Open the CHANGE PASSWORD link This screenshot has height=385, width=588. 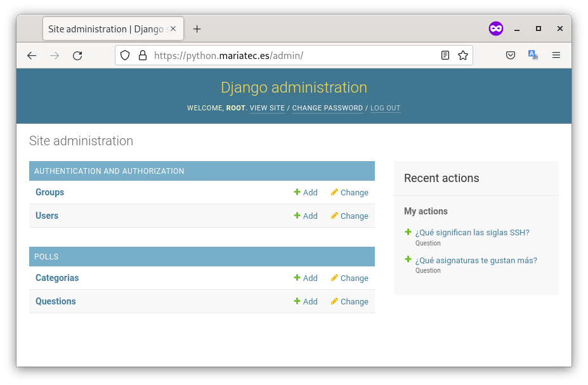coord(327,108)
